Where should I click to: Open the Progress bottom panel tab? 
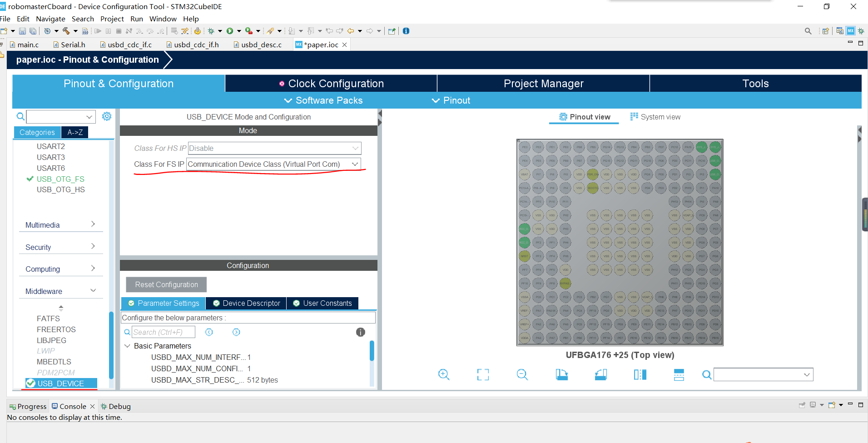(28, 406)
